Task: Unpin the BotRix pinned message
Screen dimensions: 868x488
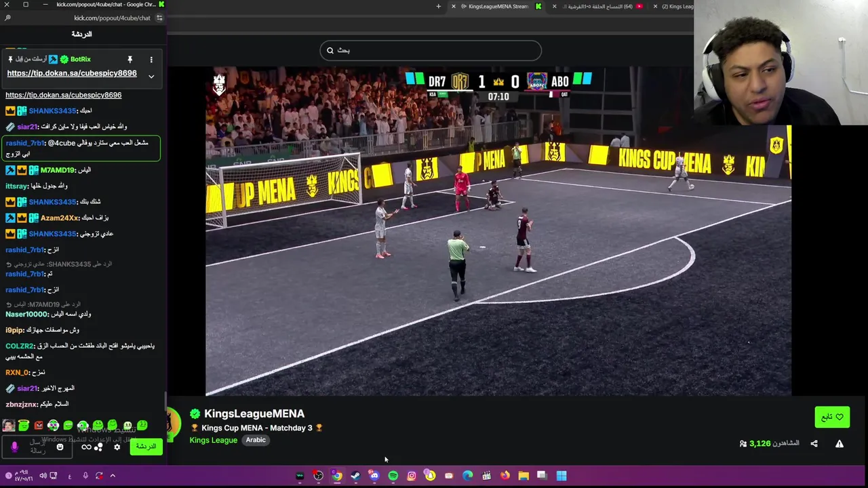Action: (130, 60)
